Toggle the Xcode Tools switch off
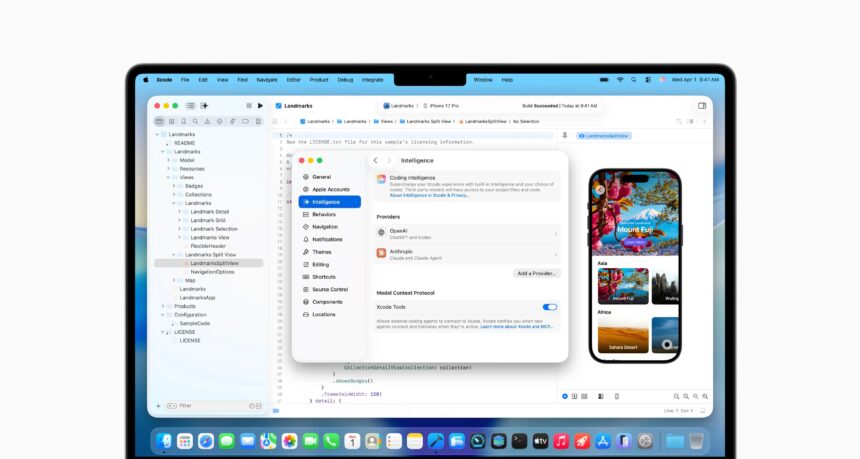The width and height of the screenshot is (860, 459). pos(549,307)
